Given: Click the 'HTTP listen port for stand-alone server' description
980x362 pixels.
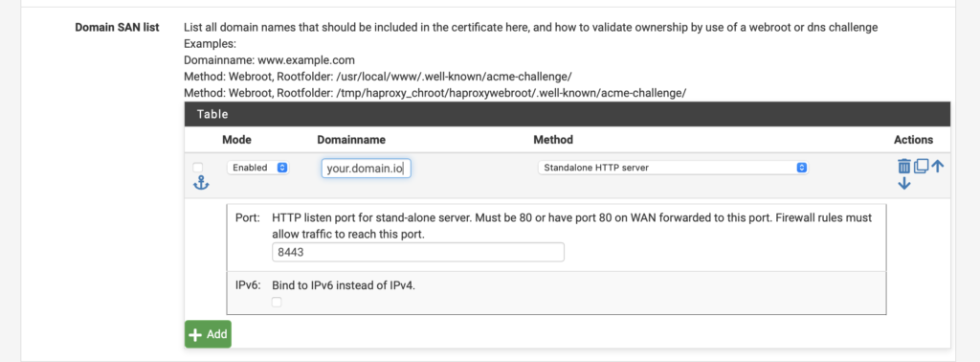Looking at the screenshot, I should point(572,226).
